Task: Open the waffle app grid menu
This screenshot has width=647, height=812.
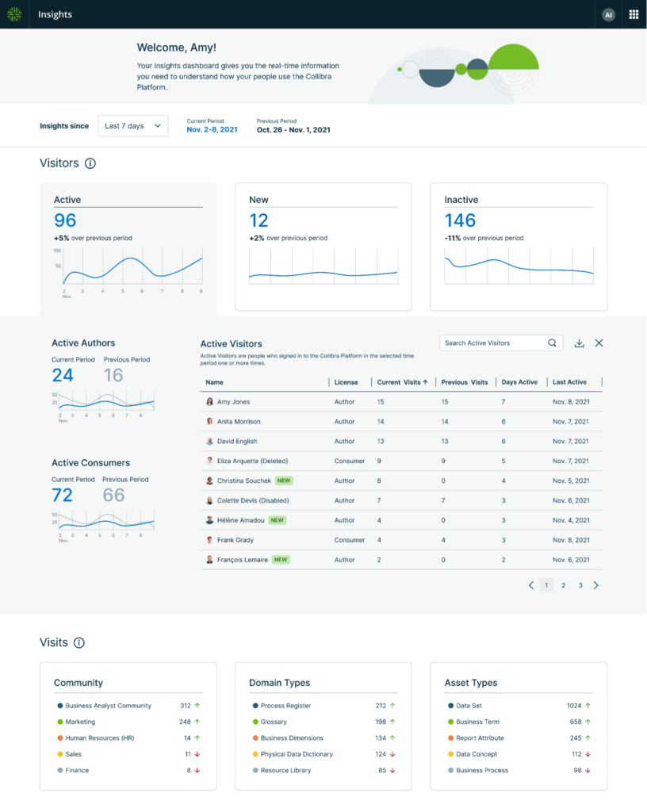Action: coord(632,13)
